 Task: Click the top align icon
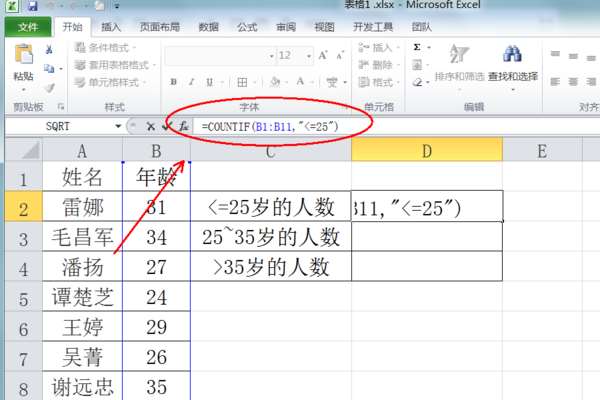click(555, 54)
